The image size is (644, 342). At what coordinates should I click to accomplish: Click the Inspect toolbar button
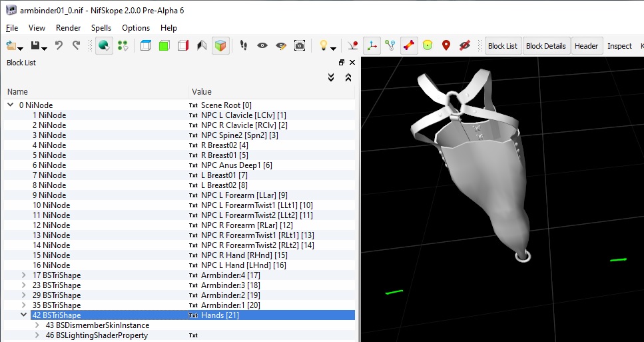point(619,46)
